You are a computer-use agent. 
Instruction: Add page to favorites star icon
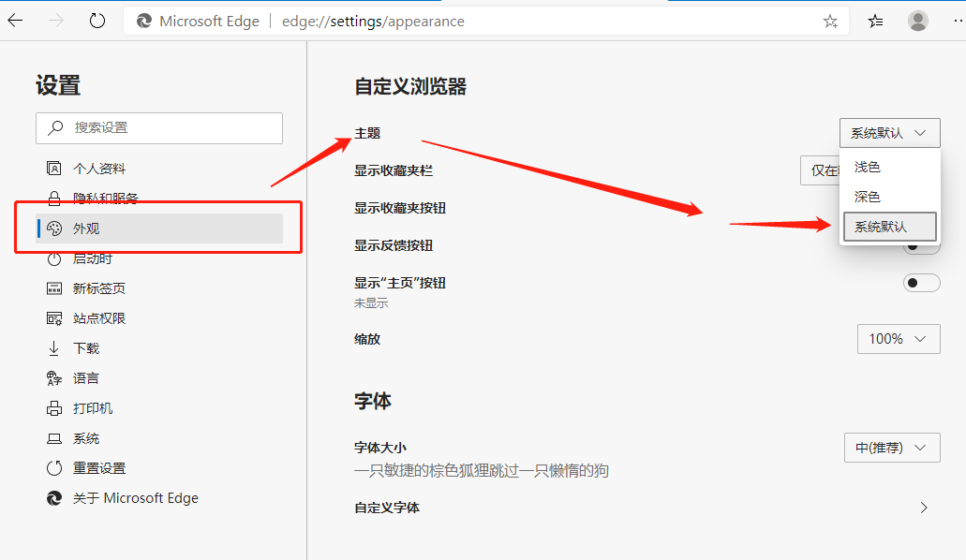tap(830, 22)
